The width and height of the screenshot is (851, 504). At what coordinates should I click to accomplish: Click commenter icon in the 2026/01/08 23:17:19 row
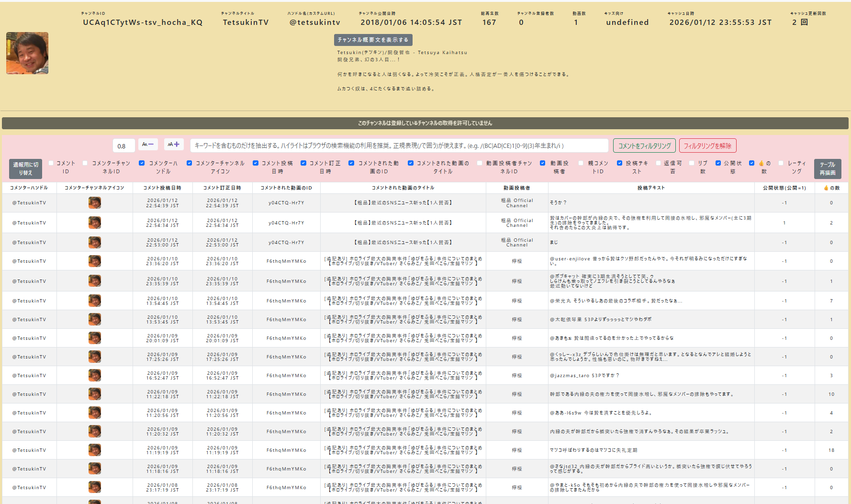95,487
